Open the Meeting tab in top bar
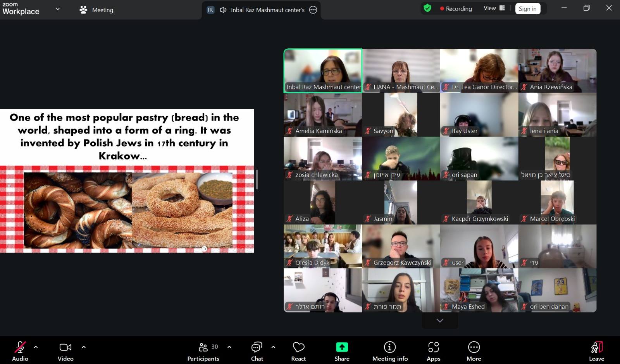Screen dimensions: 620x364 tap(96, 10)
